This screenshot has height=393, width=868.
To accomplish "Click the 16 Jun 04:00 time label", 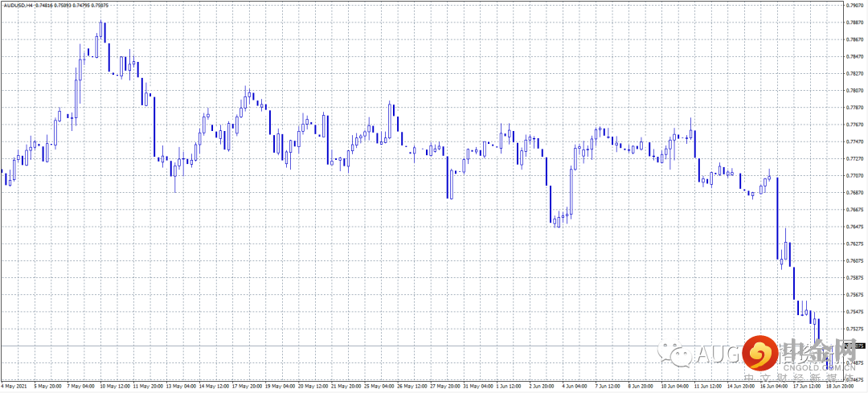I will 775,385.
